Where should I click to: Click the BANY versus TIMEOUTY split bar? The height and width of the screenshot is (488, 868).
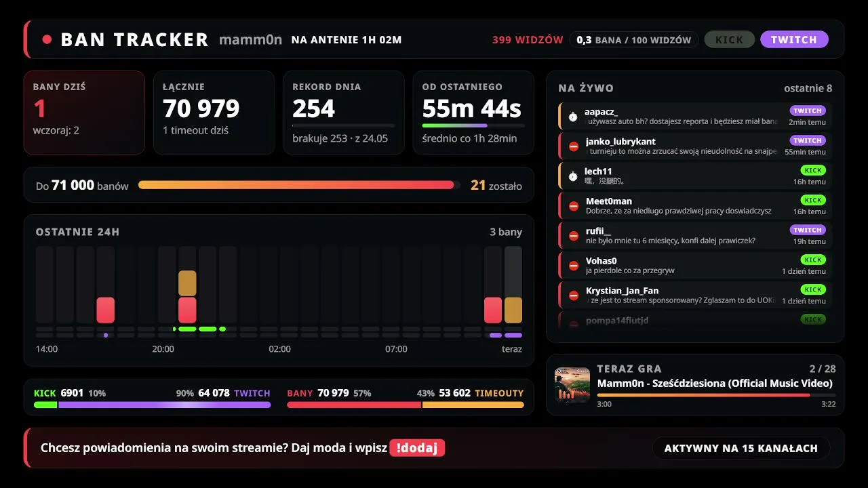[x=406, y=405]
